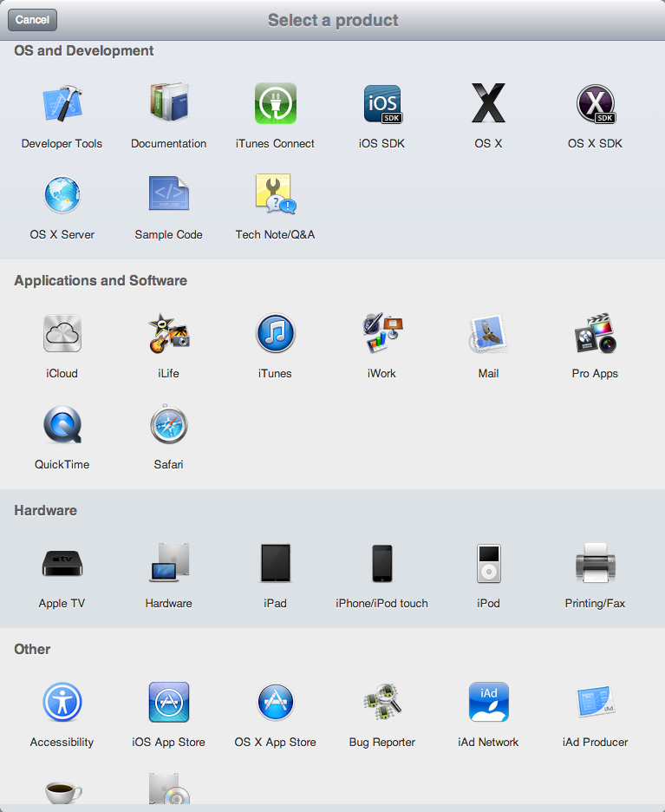Pick the Mail stamp icon
The width and height of the screenshot is (665, 812).
(x=488, y=333)
